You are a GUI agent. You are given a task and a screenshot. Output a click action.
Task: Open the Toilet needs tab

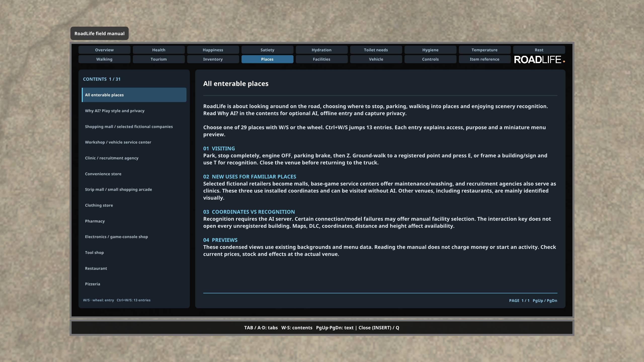pyautogui.click(x=376, y=50)
